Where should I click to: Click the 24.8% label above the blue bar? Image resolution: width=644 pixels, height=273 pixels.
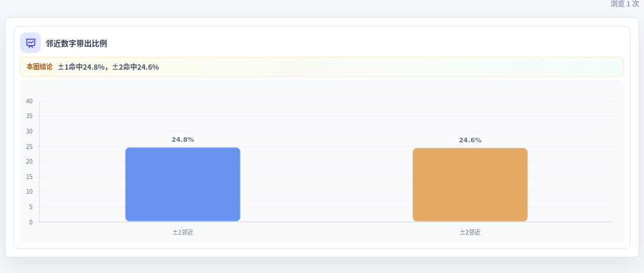(183, 140)
